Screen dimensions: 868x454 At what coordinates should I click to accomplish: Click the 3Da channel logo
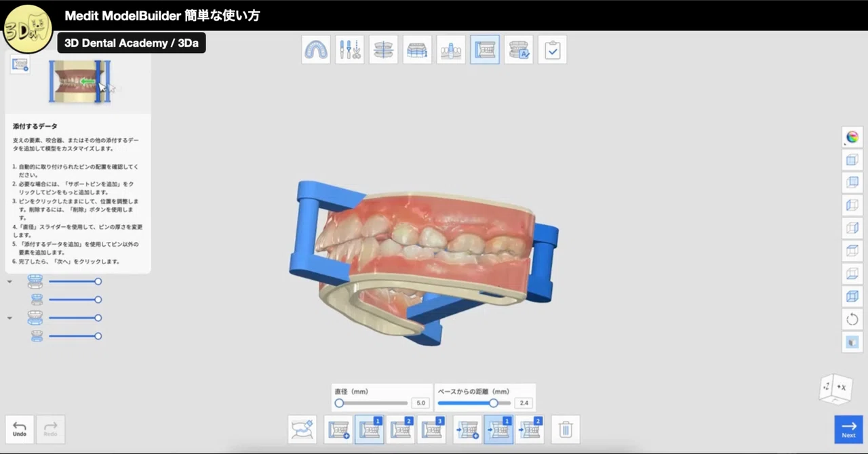26,28
